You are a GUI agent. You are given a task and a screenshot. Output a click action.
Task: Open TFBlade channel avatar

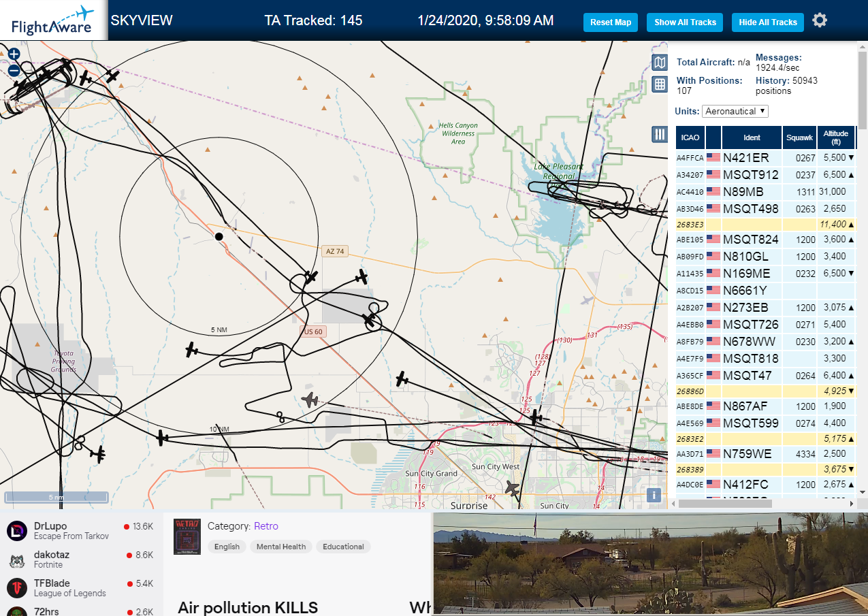click(x=16, y=588)
